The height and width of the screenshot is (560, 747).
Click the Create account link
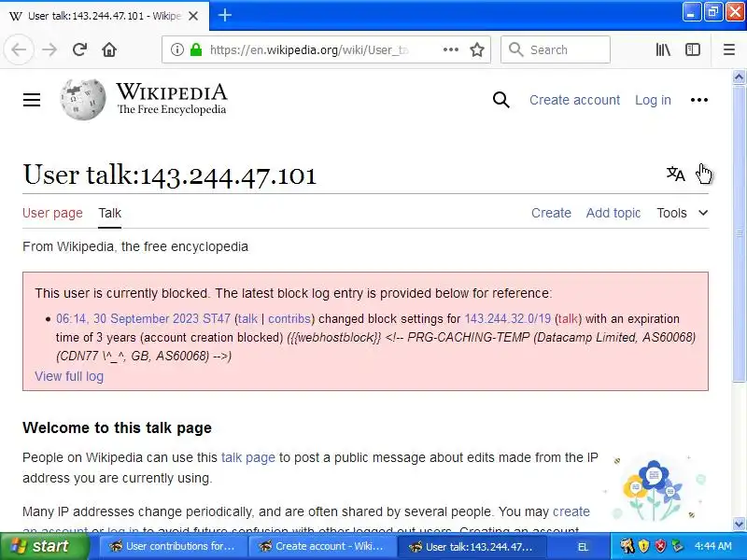click(x=574, y=100)
